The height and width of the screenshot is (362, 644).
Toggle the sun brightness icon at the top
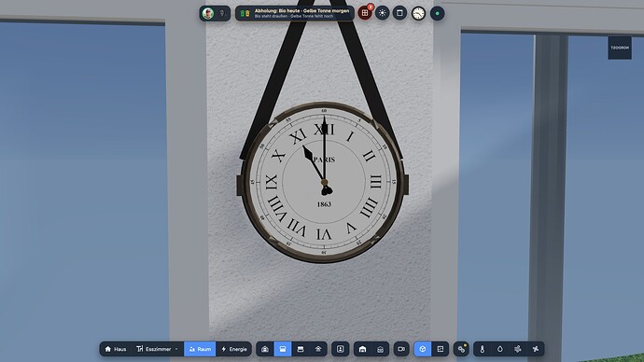(x=383, y=13)
